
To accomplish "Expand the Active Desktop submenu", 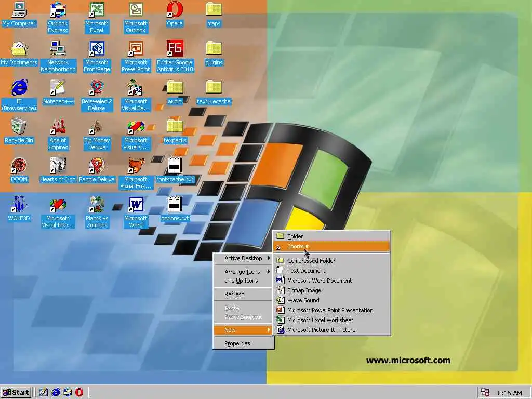I will 243,258.
